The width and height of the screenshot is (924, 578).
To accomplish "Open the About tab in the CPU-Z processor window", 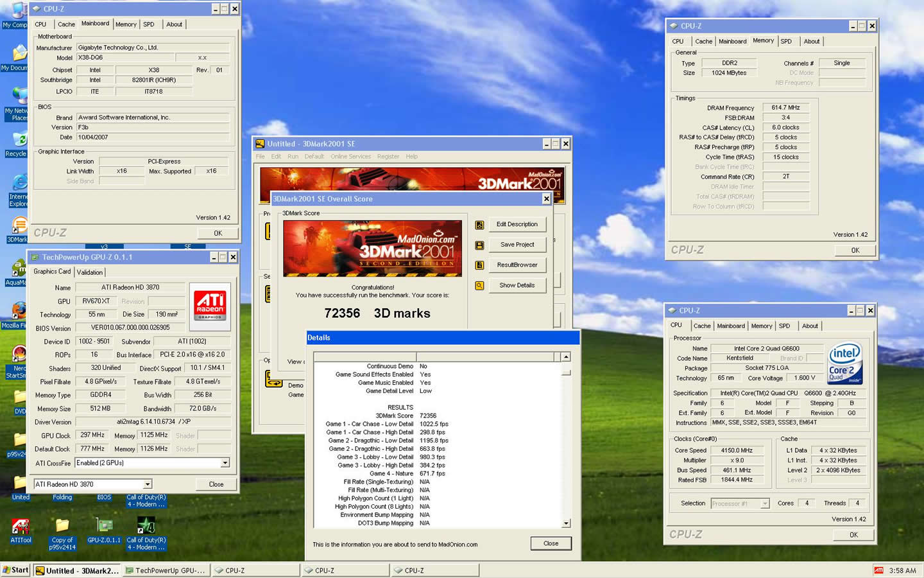I will point(810,326).
